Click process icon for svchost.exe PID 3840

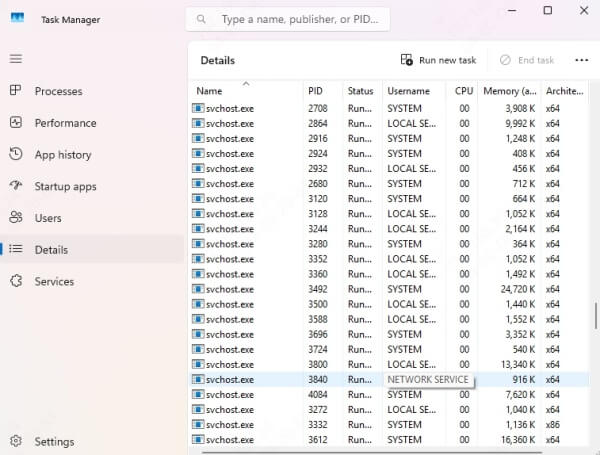(x=198, y=379)
